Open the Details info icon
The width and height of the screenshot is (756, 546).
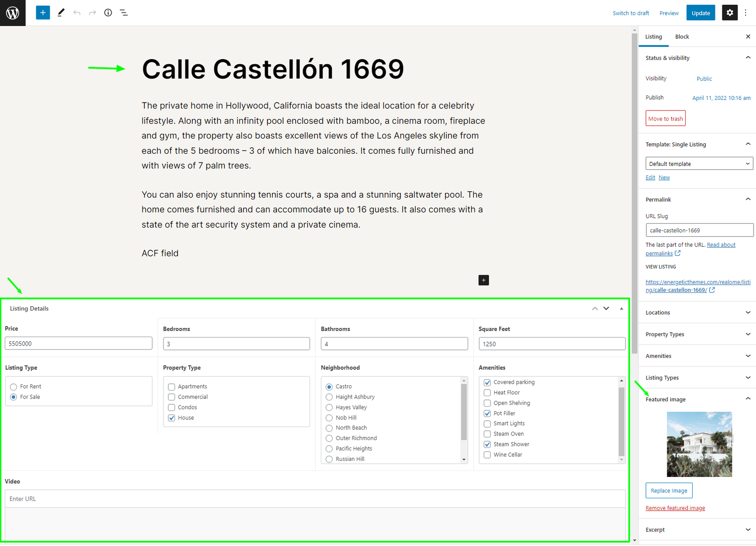(108, 13)
